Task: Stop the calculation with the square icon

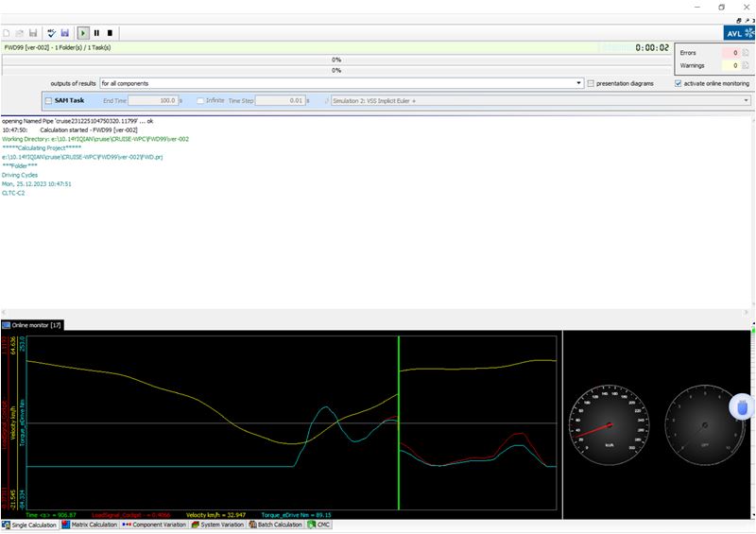Action: click(110, 32)
